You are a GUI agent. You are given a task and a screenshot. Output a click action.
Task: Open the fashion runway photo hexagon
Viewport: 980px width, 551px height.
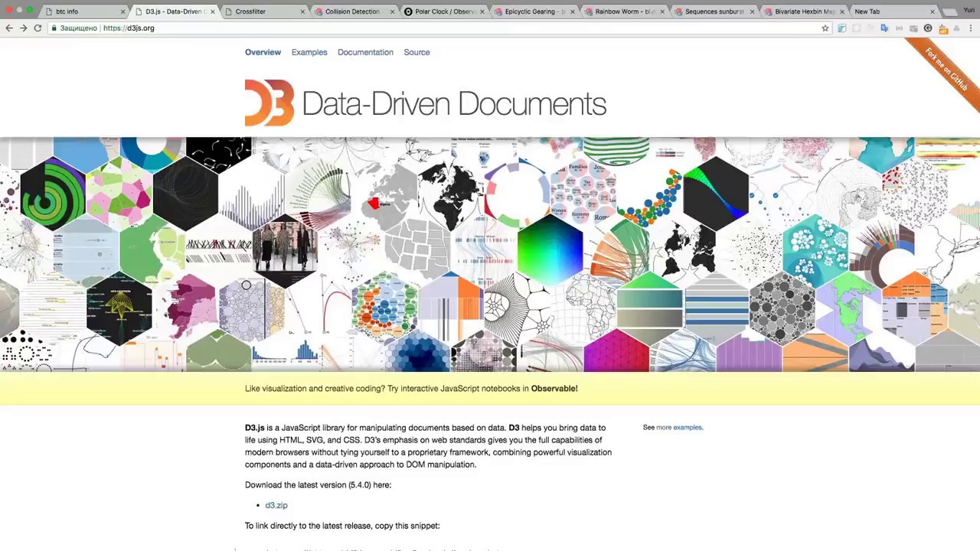(285, 249)
